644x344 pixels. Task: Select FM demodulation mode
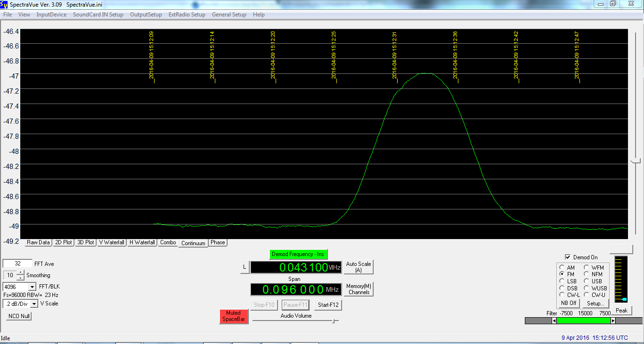click(x=562, y=274)
